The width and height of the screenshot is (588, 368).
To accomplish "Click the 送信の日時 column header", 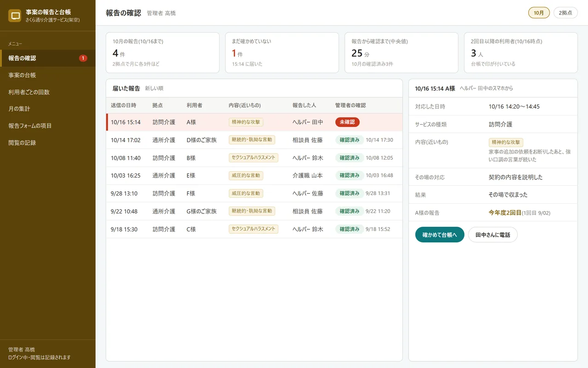I will [124, 105].
